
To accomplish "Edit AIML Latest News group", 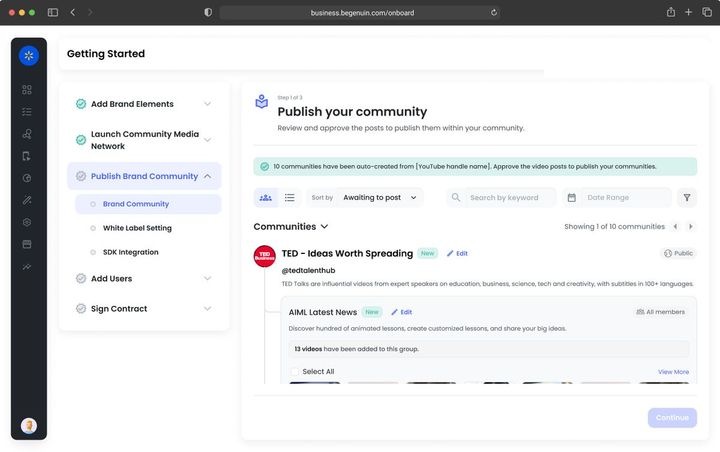I will point(402,312).
